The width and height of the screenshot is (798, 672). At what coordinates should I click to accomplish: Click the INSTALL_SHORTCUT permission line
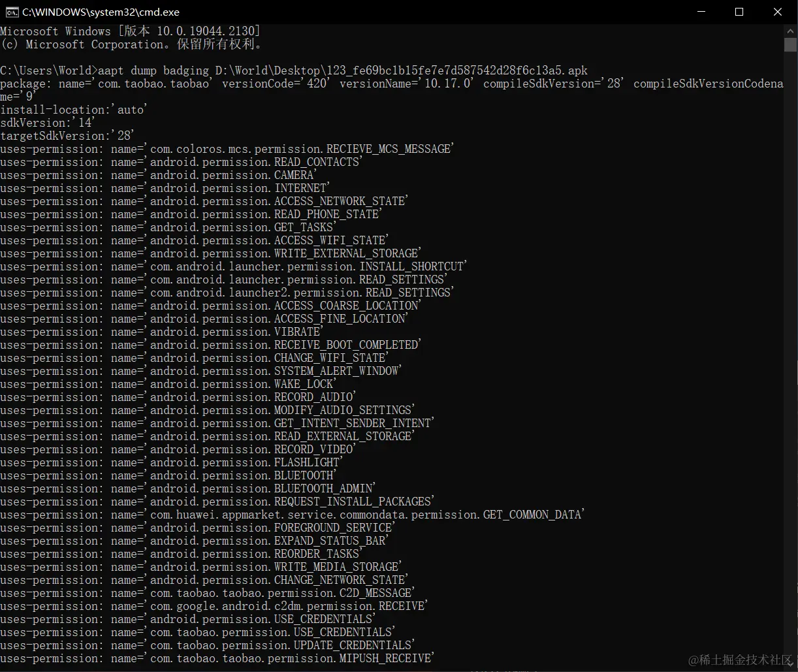tap(234, 266)
